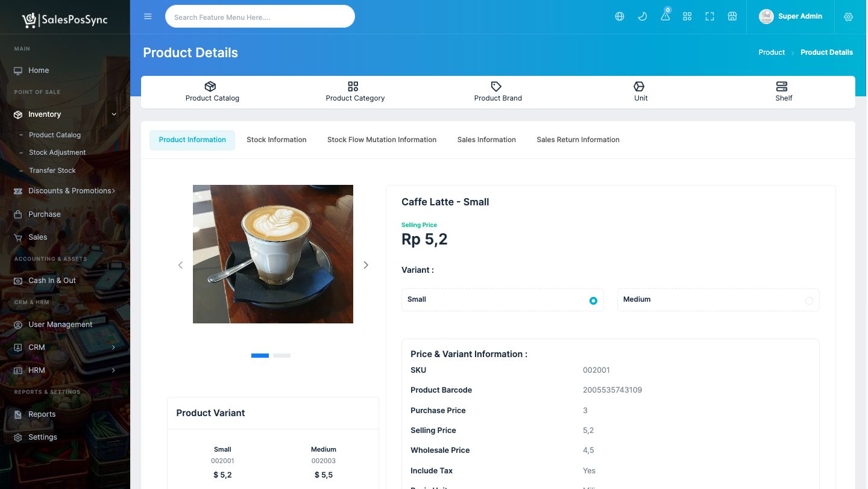Click the Shelf server icon

click(x=782, y=87)
